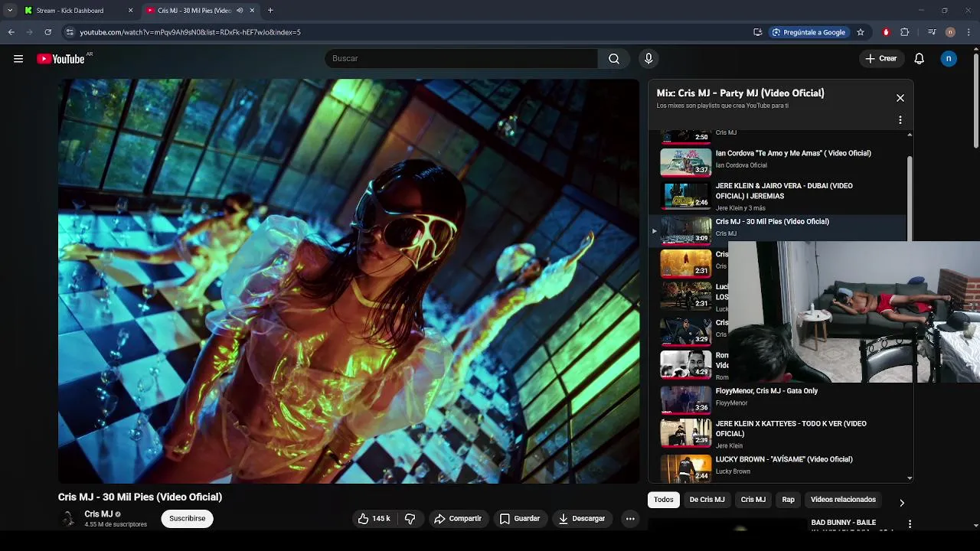The image size is (980, 551).
Task: Start voice search with the microphone
Action: click(x=648, y=59)
